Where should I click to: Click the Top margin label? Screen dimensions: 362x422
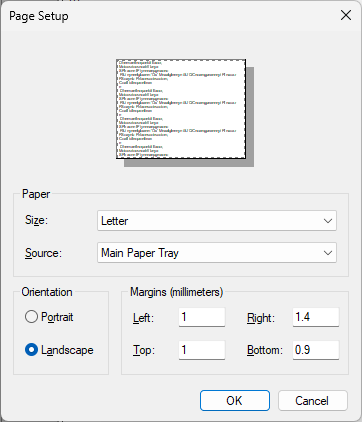144,350
